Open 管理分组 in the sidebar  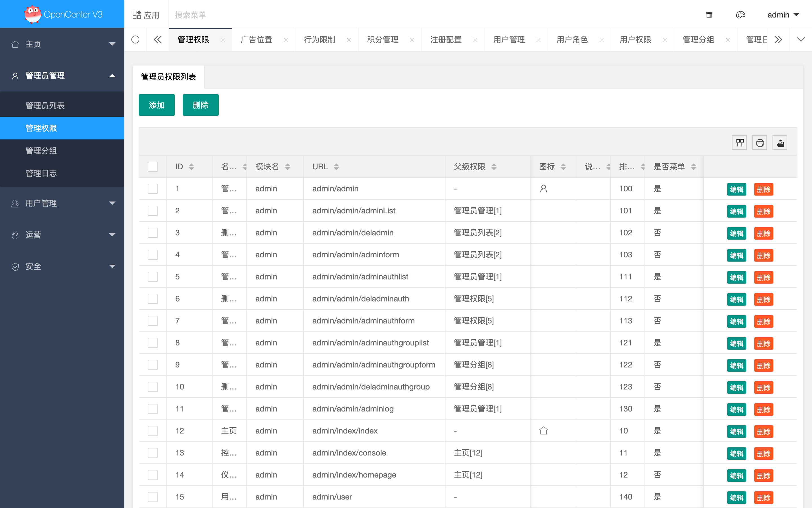[62, 151]
